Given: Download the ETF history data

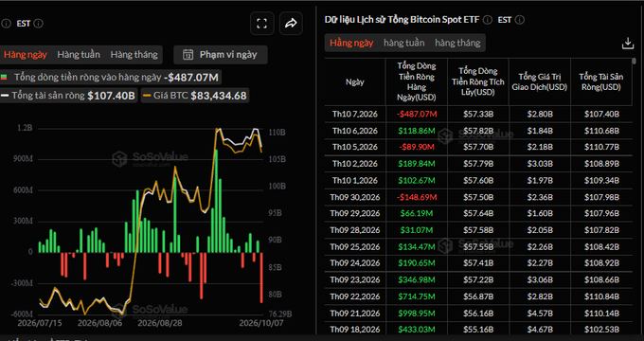Looking at the screenshot, I should 628,44.
